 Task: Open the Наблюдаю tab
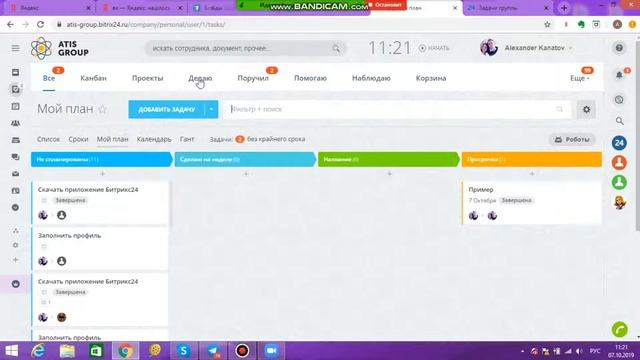tap(371, 78)
